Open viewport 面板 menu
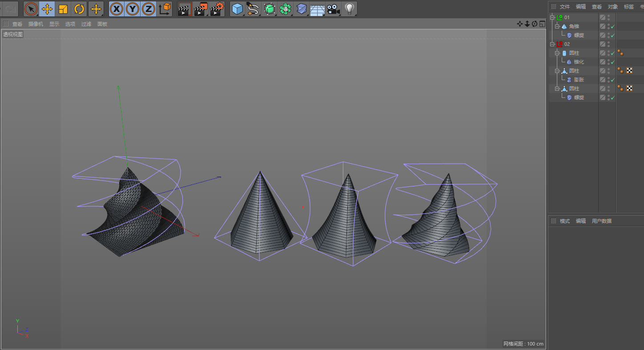The image size is (644, 350). tap(102, 24)
